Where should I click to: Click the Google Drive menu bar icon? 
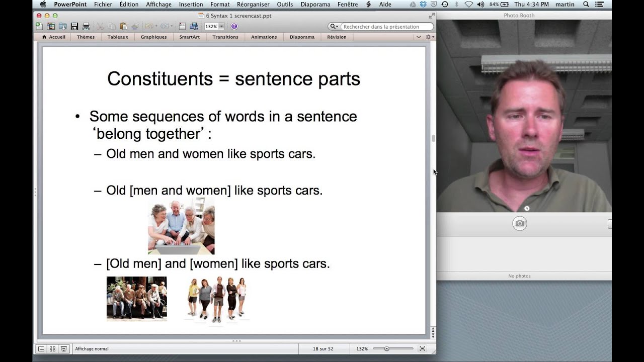(413, 5)
